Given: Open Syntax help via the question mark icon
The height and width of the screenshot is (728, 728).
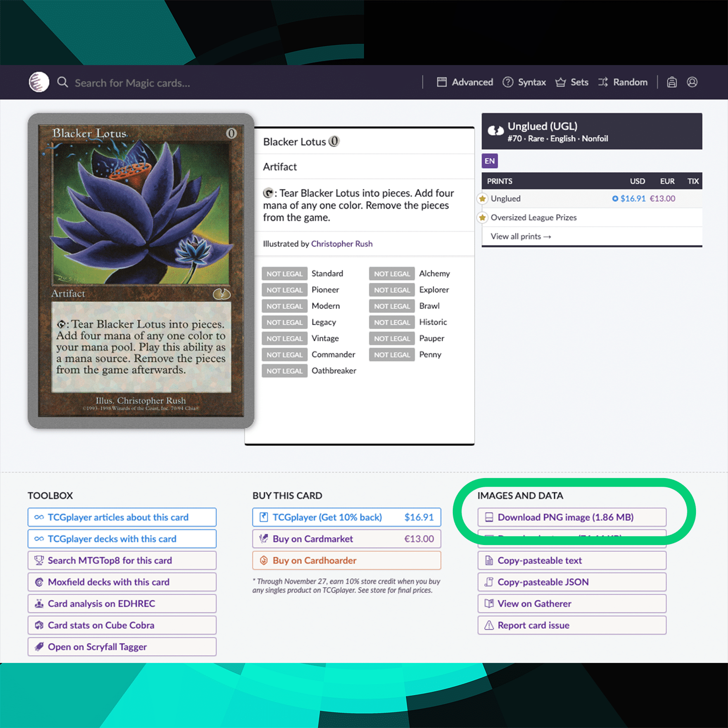Looking at the screenshot, I should [x=508, y=82].
